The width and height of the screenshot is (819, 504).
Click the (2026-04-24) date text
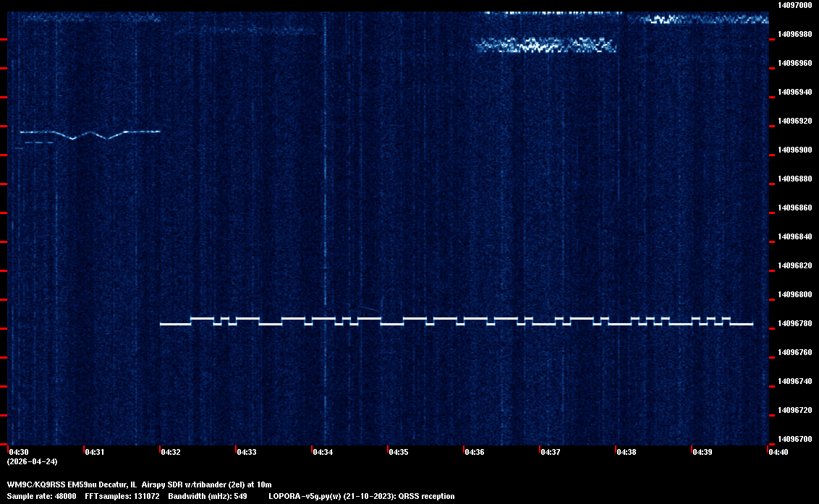(x=32, y=461)
